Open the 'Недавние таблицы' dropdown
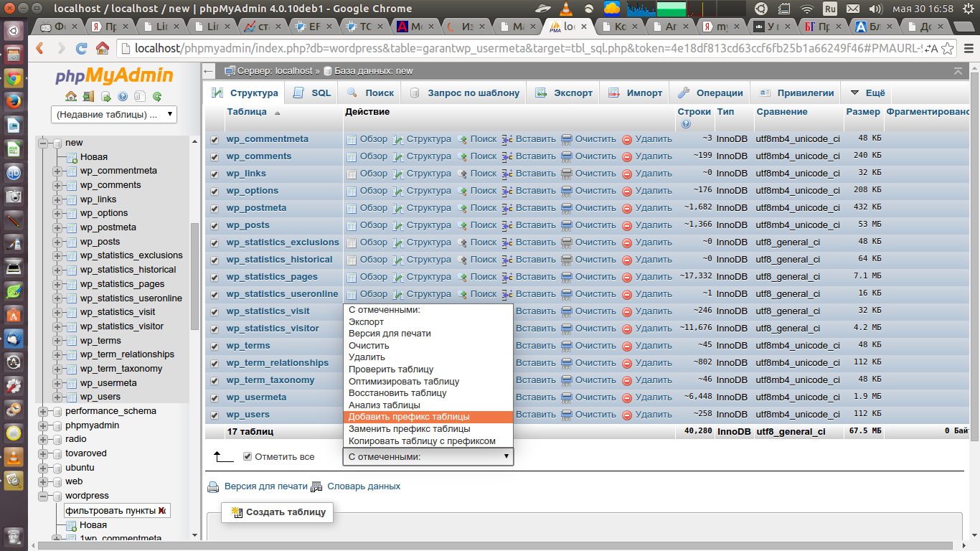 click(x=114, y=114)
